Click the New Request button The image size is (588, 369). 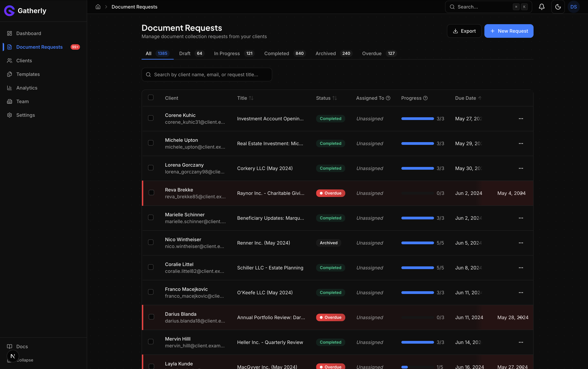(x=509, y=31)
